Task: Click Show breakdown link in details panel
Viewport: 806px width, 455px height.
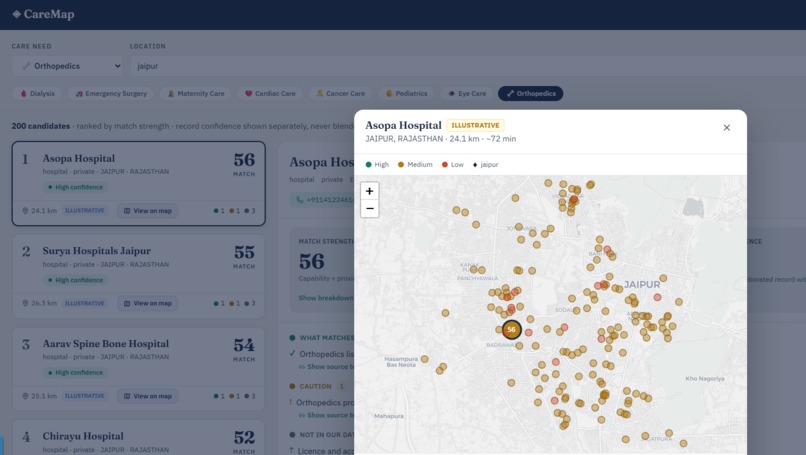Action: pos(326,298)
